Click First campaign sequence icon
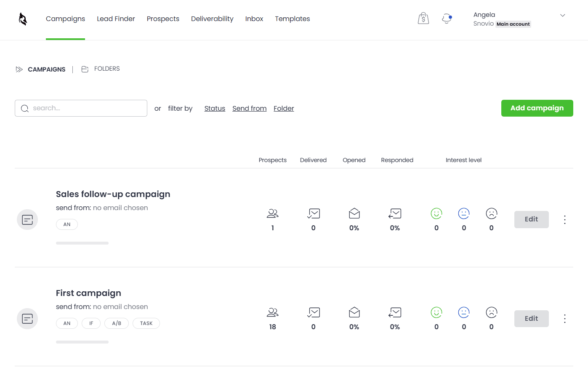This screenshot has width=588, height=381. 27,319
